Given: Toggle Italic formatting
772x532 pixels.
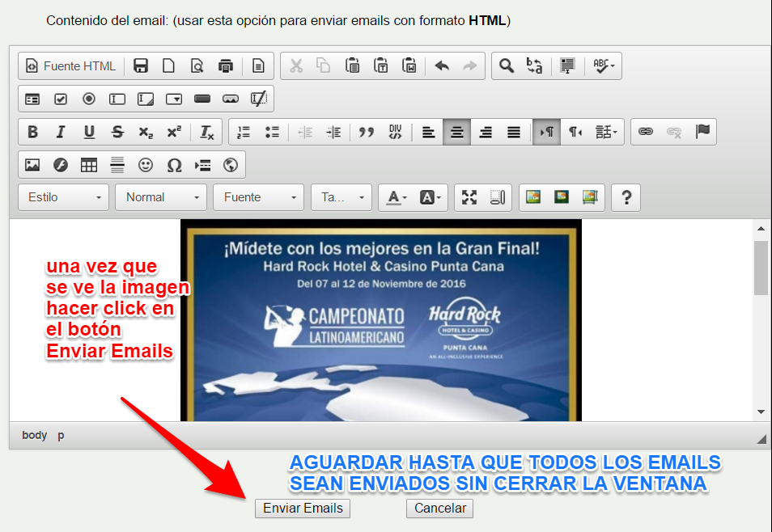Looking at the screenshot, I should (61, 132).
